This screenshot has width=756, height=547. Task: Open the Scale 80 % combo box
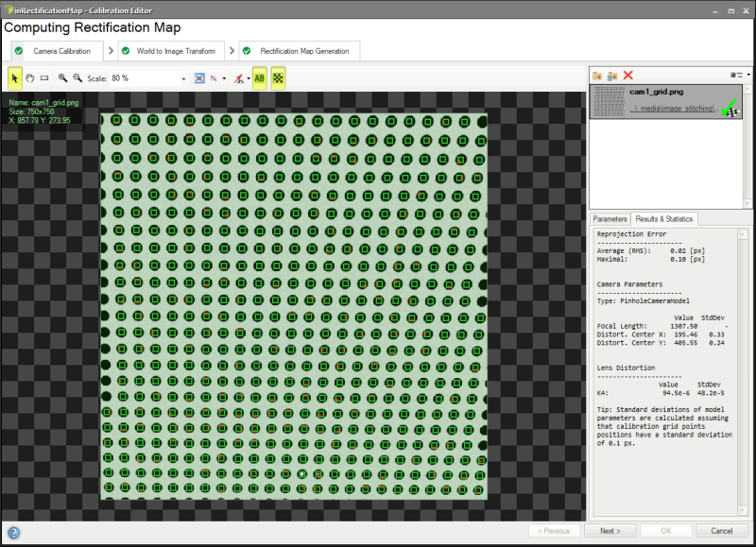(148, 78)
